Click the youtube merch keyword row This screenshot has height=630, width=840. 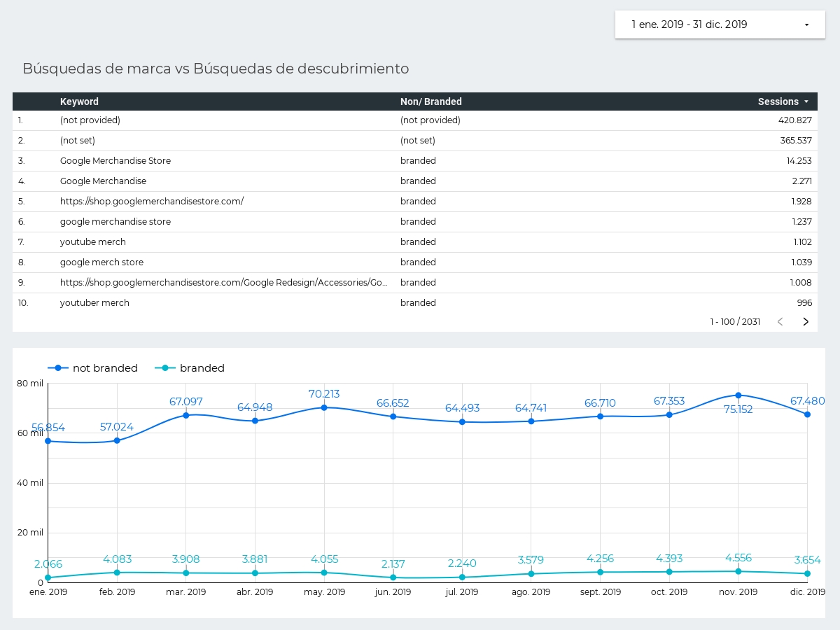(x=93, y=242)
